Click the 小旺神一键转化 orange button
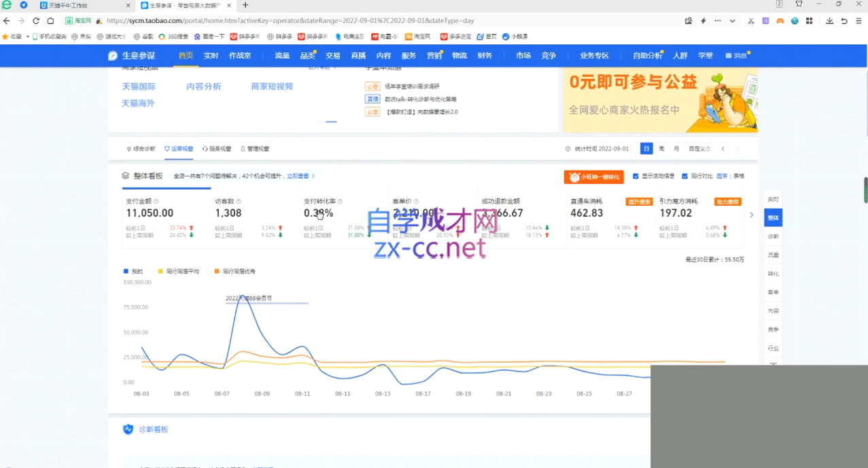Screen dimensions: 868x468 coord(593,177)
